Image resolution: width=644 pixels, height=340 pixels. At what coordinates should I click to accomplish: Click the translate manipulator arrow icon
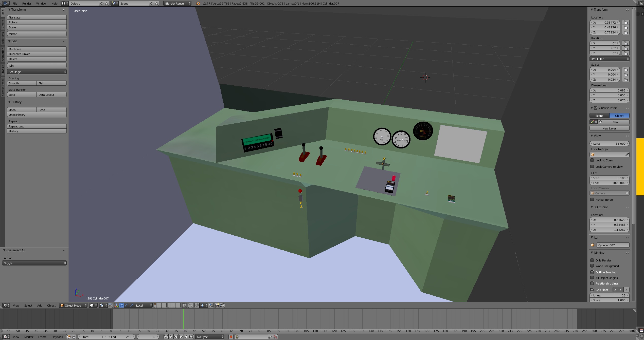[122, 305]
